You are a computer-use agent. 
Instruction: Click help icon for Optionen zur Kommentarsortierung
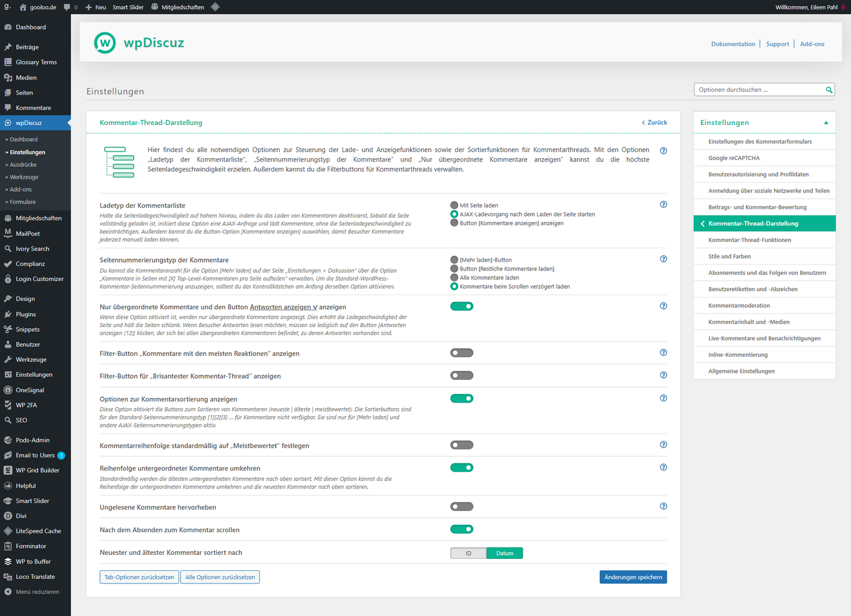coord(663,398)
